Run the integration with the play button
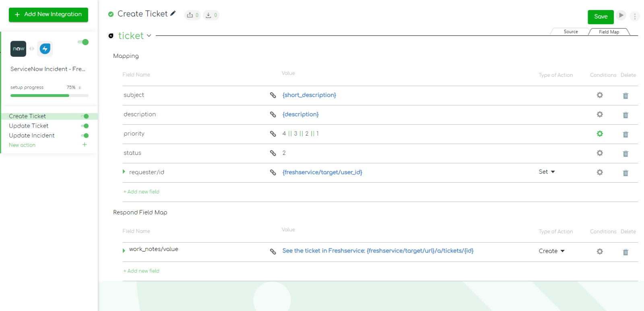Screen dimensions: 644x311 click(x=621, y=15)
